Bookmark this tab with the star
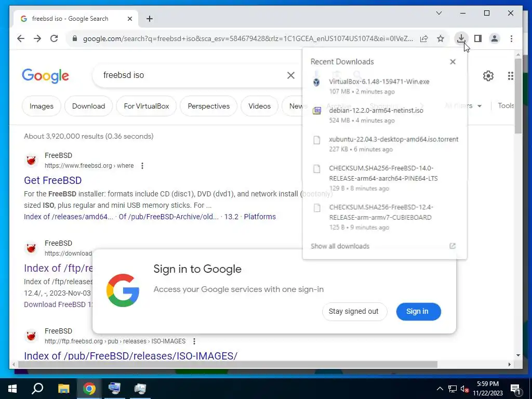Image resolution: width=532 pixels, height=399 pixels. [441, 38]
